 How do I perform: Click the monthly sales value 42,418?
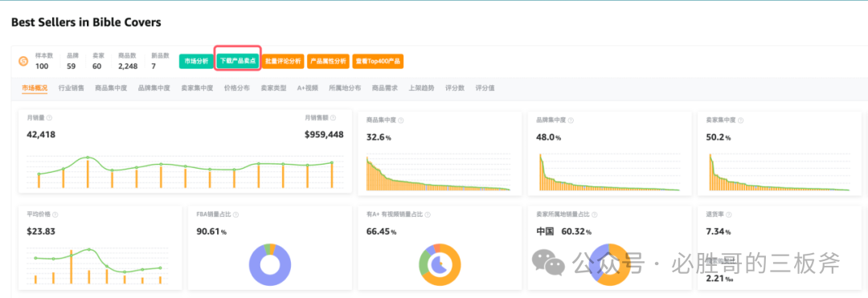41,134
